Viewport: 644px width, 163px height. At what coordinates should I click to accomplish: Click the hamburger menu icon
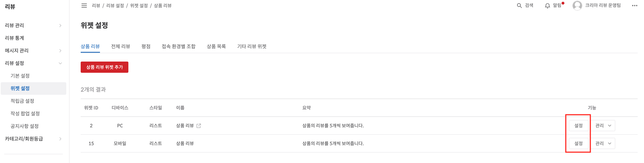84,6
